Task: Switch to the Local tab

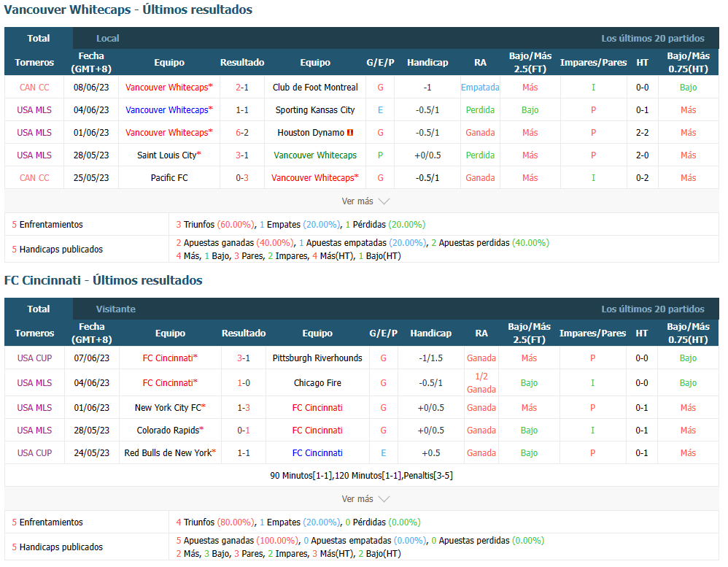Action: [108, 38]
